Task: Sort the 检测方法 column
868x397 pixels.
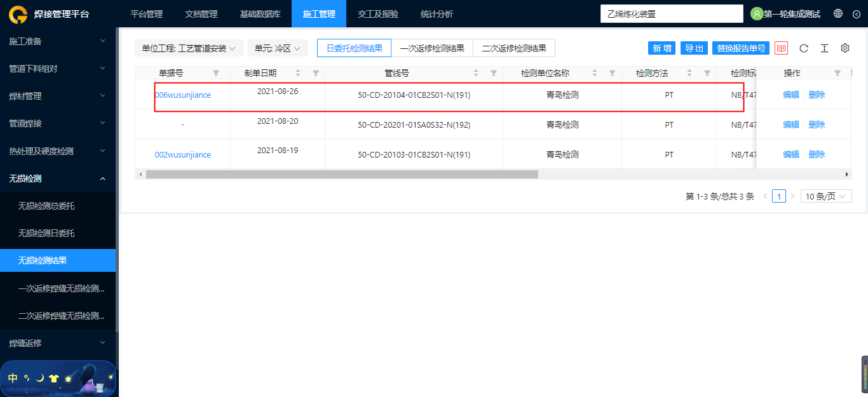Action: pyautogui.click(x=689, y=73)
